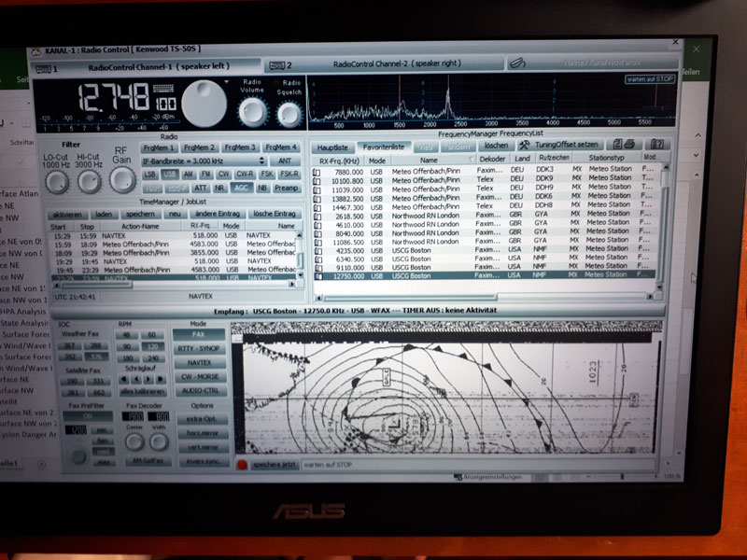Toggle the Preamp button
Screen dimensions: 747x560
tap(286, 189)
